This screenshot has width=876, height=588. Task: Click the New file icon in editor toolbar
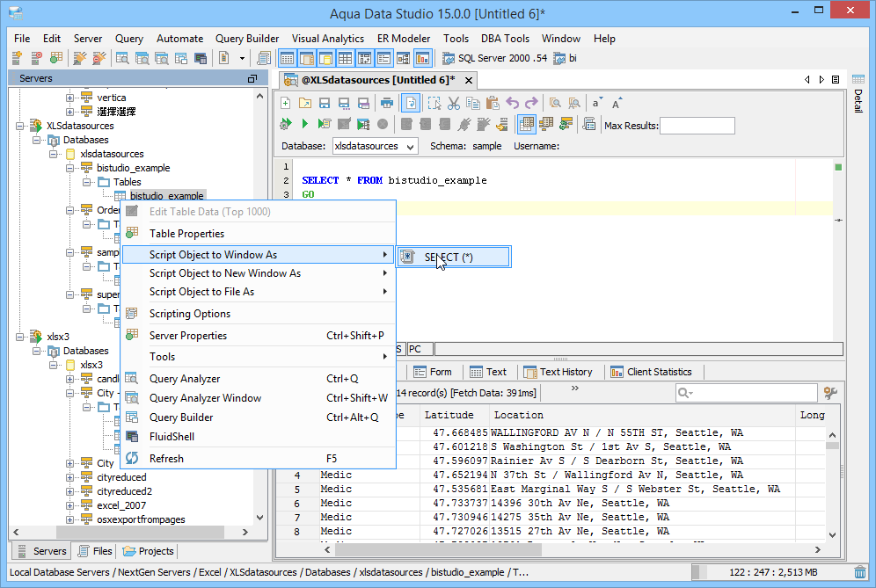[286, 103]
